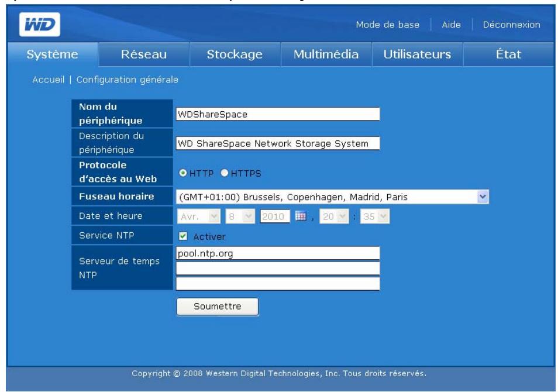This screenshot has width=558, height=392.
Task: Click the third empty NTP server field
Action: coord(278,284)
